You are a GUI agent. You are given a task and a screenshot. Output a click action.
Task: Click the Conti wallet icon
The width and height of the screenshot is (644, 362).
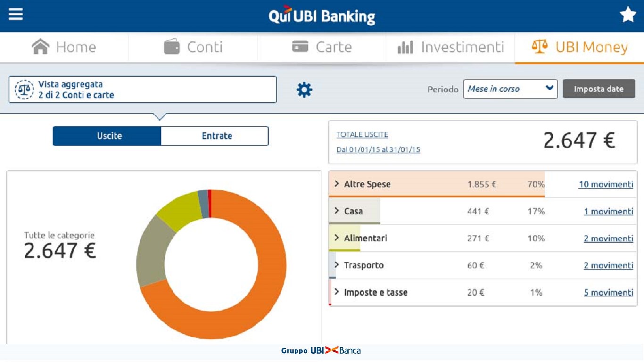click(172, 47)
